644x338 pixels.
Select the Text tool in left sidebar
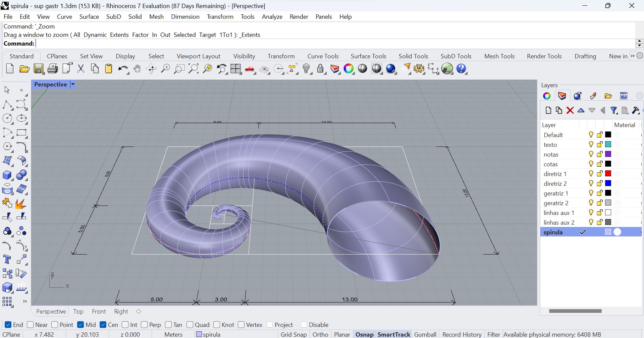coord(7,260)
